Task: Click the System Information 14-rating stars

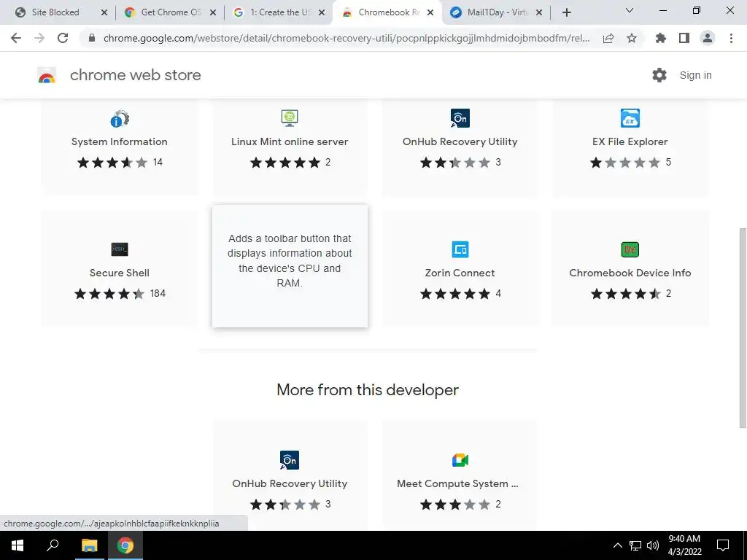Action: (x=112, y=163)
